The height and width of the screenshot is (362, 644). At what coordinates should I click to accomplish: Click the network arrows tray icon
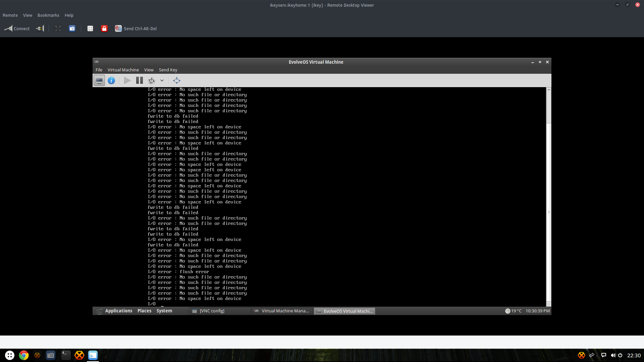point(592,355)
